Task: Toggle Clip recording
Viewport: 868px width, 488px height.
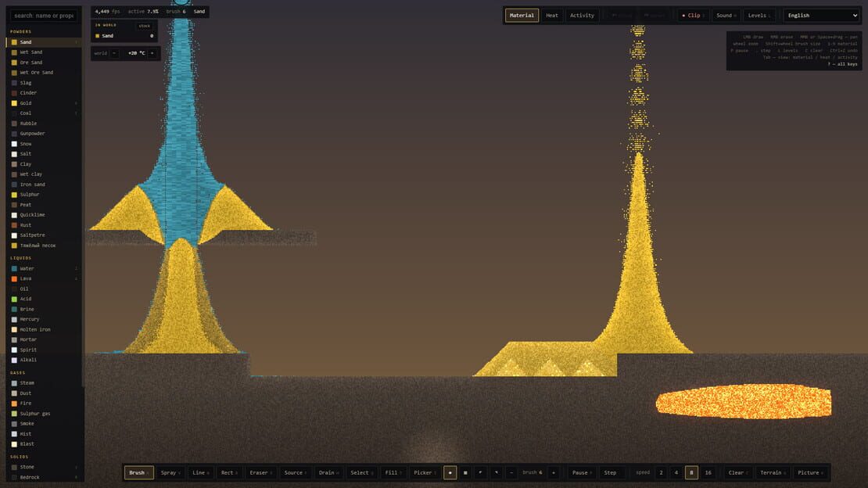Action: [693, 16]
